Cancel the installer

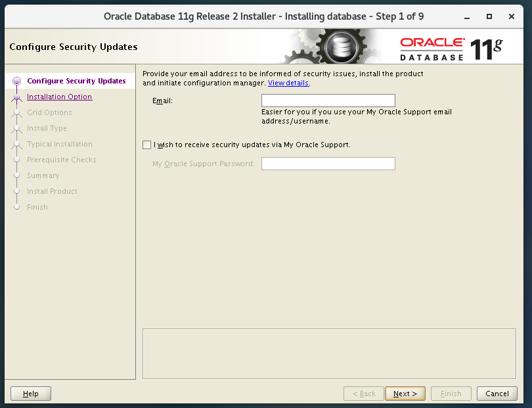click(497, 394)
